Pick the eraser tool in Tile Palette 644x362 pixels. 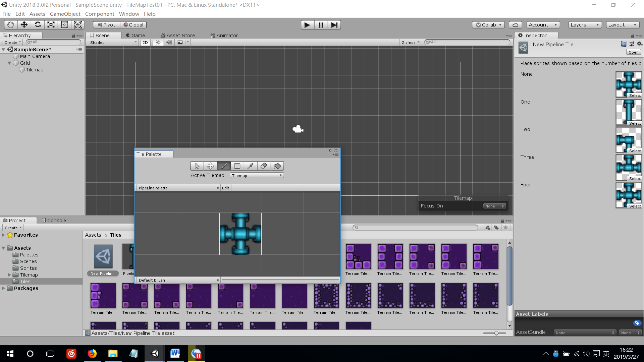point(264,166)
